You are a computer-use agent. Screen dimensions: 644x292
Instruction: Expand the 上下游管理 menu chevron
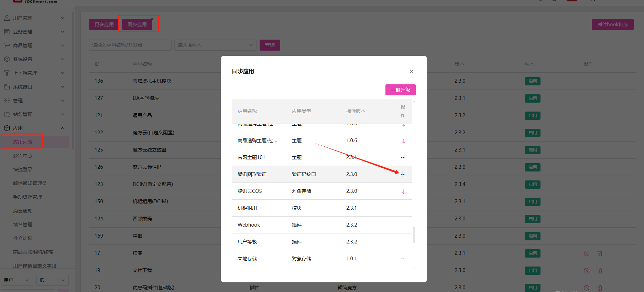(63, 73)
